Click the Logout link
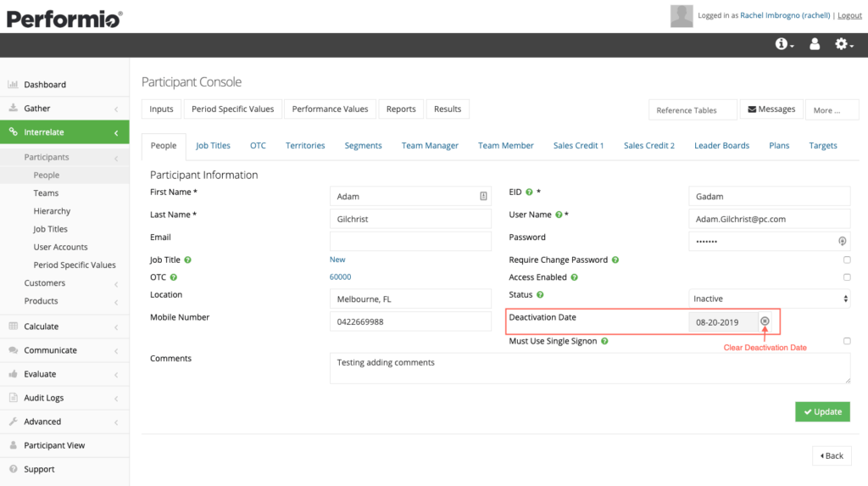 (849, 15)
